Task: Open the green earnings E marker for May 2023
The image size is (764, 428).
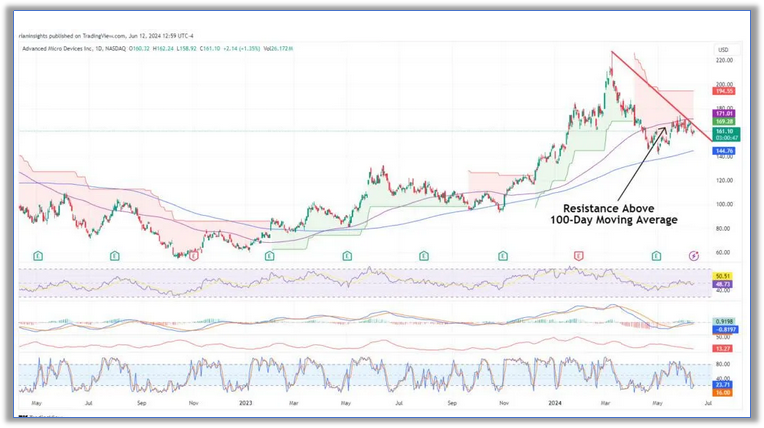Action: coord(347,256)
